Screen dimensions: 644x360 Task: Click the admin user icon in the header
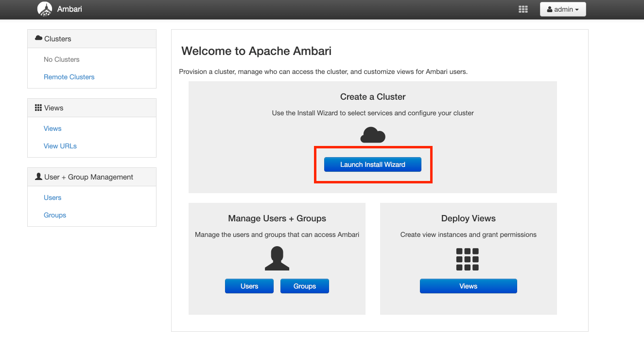(551, 9)
